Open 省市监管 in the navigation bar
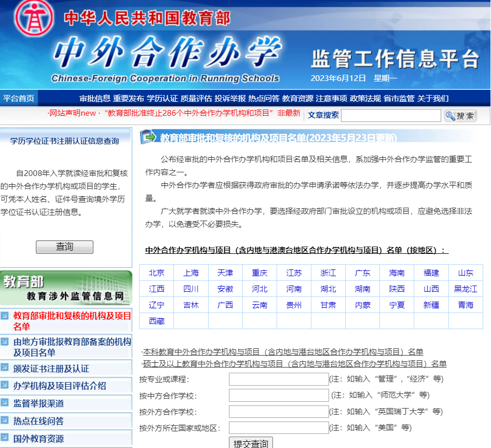The image size is (491, 448). (399, 98)
